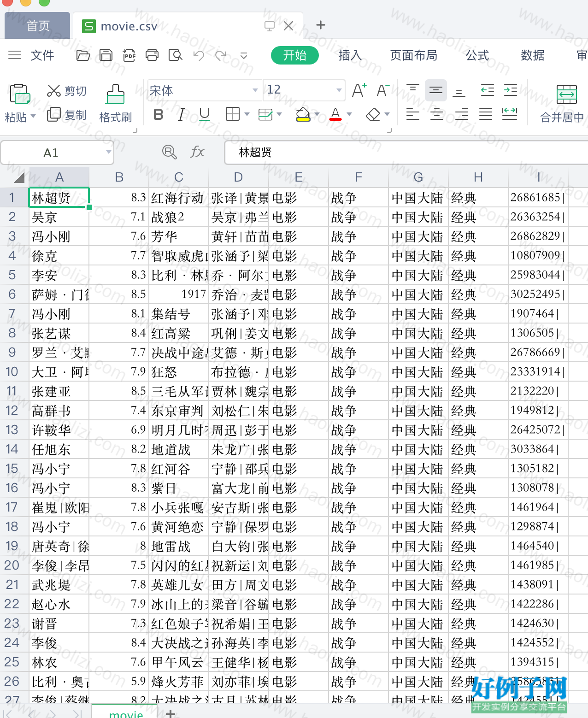Click the eraser clear icon

click(373, 114)
